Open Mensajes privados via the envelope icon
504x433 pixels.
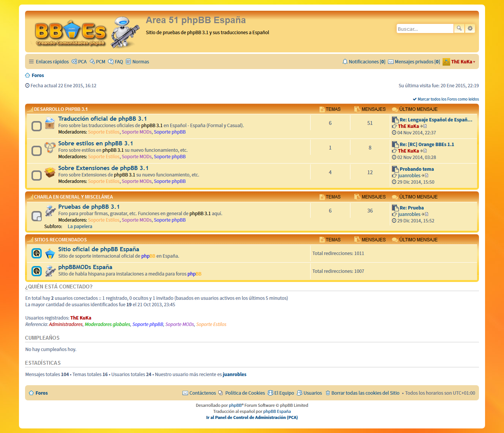coord(391,61)
